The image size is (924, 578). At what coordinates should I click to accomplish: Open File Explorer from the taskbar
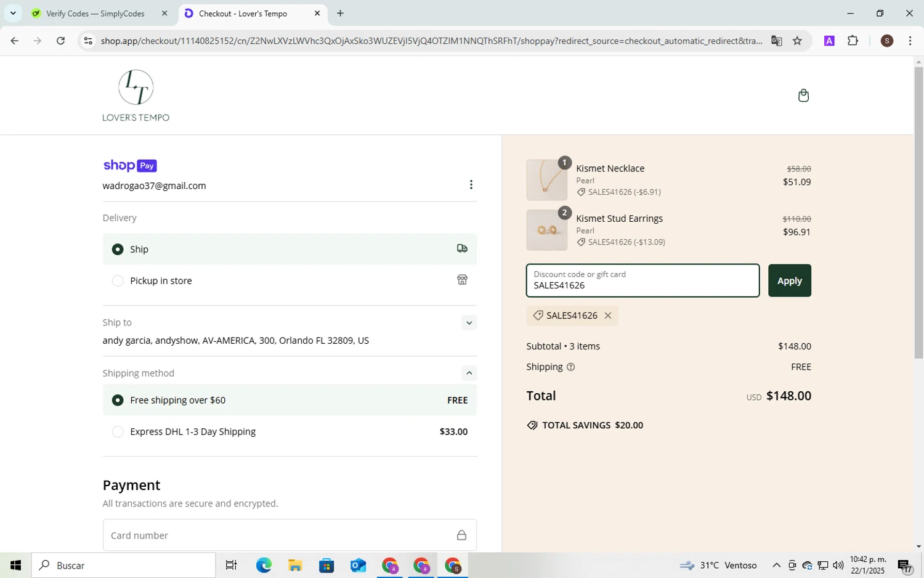(295, 565)
